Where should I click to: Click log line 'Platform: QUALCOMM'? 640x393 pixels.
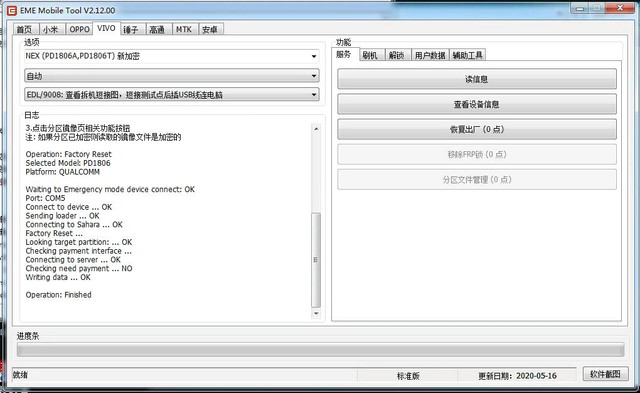coord(62,172)
